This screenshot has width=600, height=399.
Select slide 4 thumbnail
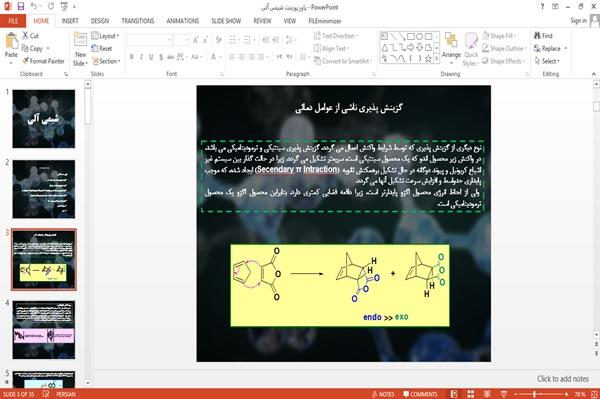[x=44, y=330]
